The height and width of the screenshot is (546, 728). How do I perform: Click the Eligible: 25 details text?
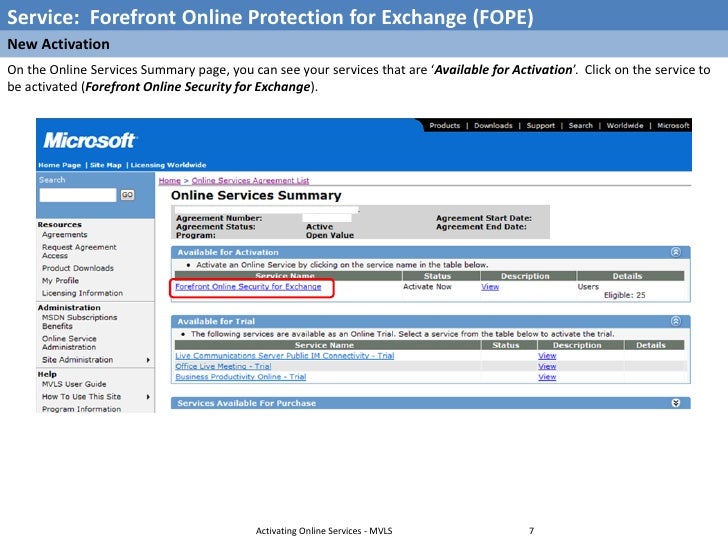(x=624, y=295)
